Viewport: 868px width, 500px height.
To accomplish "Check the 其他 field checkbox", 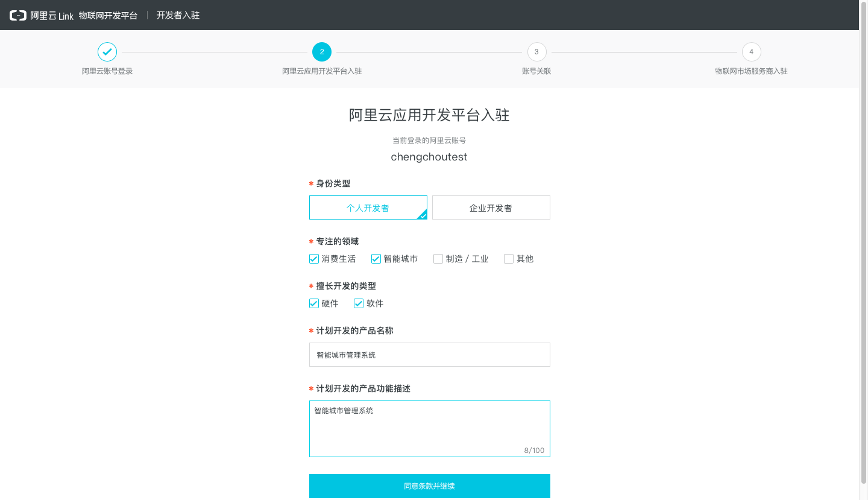I will tap(509, 259).
